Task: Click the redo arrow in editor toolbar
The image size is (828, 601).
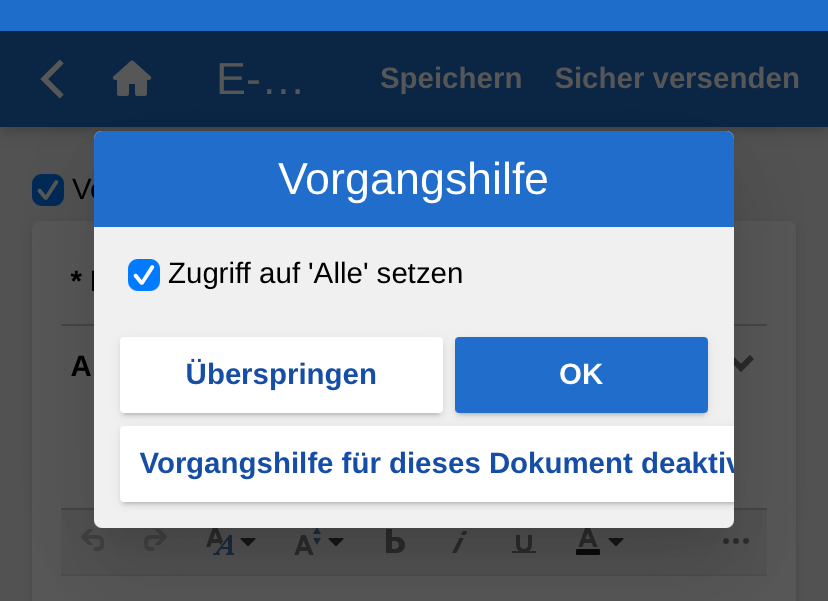Action: point(154,542)
